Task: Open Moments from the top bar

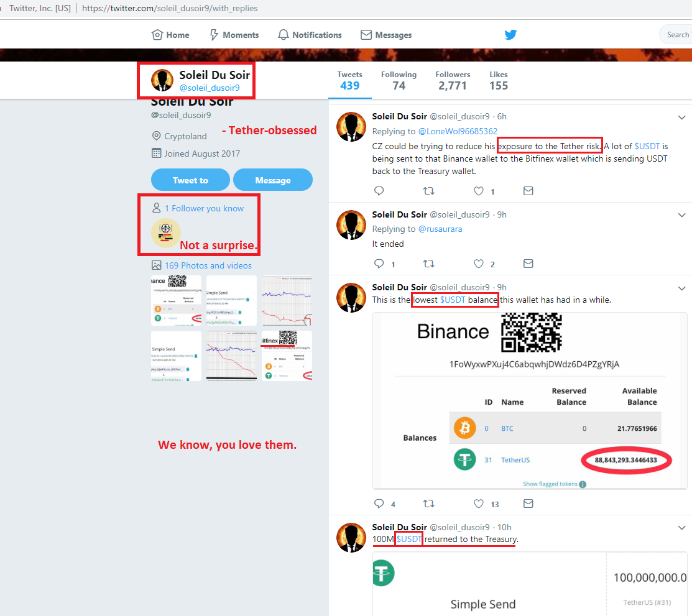Action: [234, 35]
